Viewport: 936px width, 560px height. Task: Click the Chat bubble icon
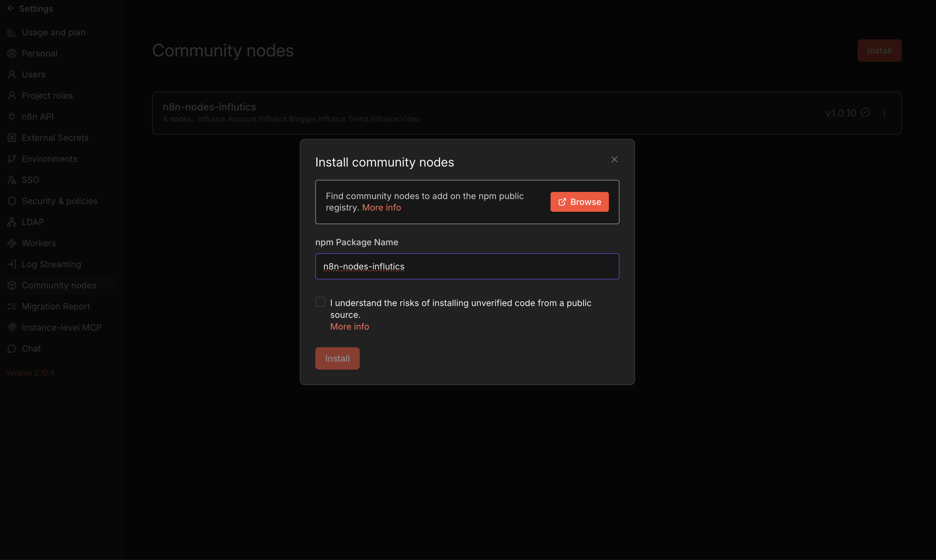[12, 349]
